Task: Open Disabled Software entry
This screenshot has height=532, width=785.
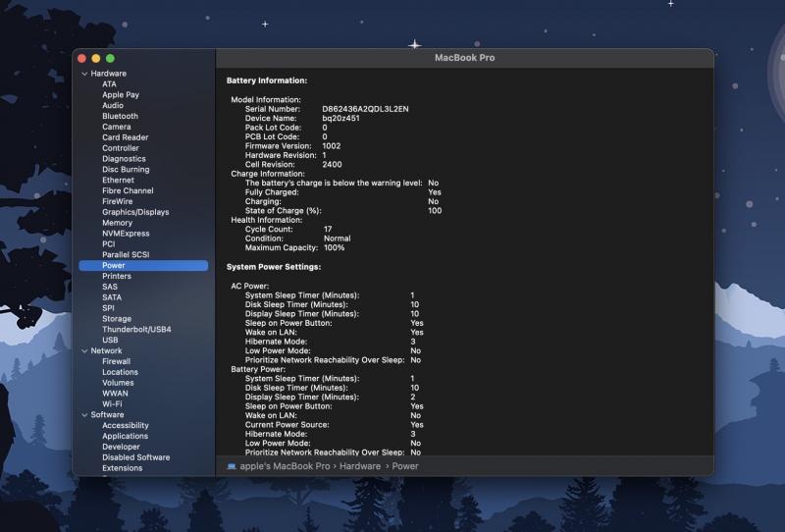Action: pyautogui.click(x=136, y=457)
